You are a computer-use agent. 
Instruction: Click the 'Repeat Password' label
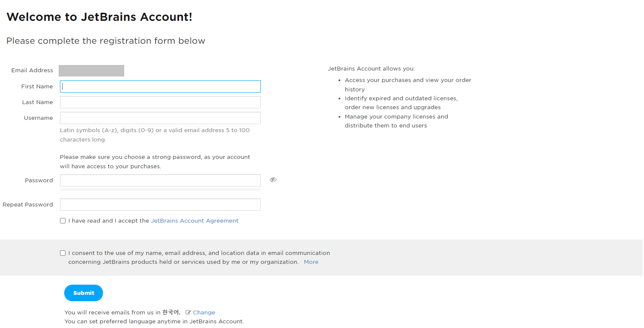pyautogui.click(x=28, y=204)
